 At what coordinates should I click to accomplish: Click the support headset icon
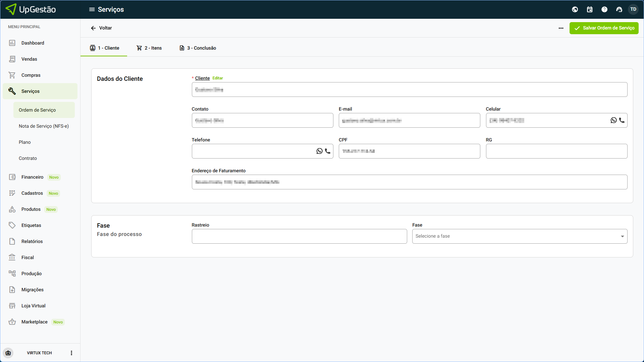click(619, 9)
